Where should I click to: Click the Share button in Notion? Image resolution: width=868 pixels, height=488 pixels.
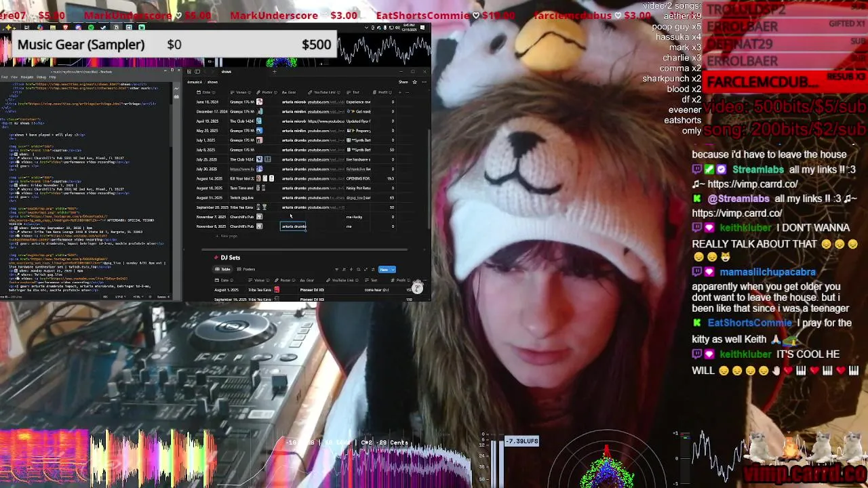403,82
